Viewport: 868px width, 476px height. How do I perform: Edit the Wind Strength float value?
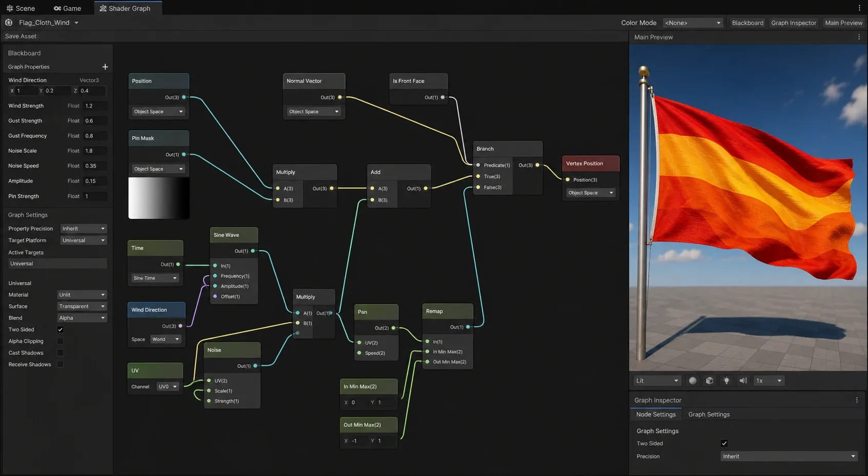coord(95,106)
